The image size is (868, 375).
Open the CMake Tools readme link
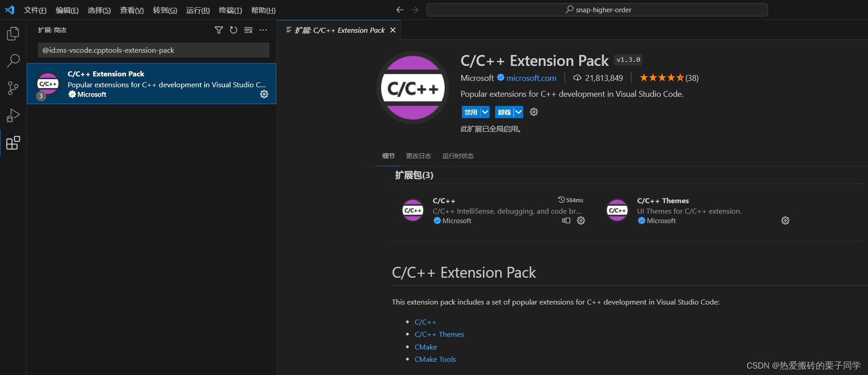point(435,359)
